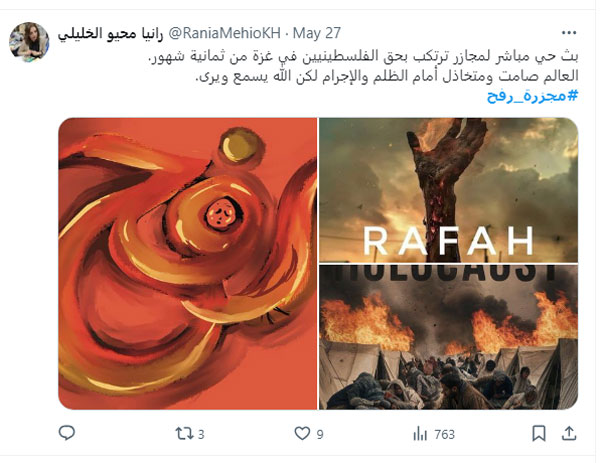This screenshot has height=463, width=600.
Task: Open the view analytics bar chart icon
Action: click(420, 434)
